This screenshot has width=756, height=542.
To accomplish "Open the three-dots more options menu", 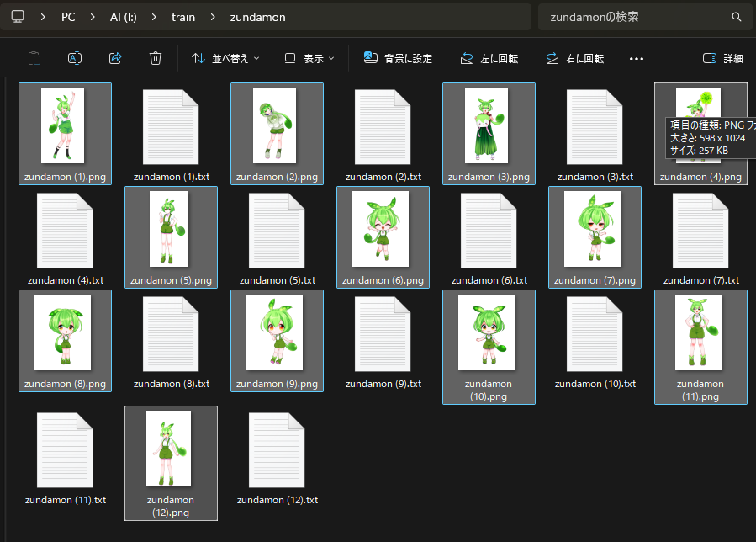I will point(637,58).
